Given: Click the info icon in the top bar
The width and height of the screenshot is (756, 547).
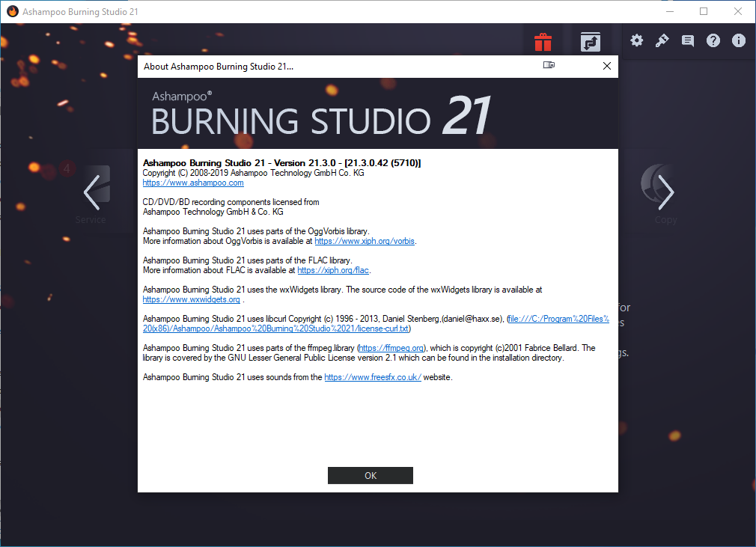Looking at the screenshot, I should coord(739,40).
